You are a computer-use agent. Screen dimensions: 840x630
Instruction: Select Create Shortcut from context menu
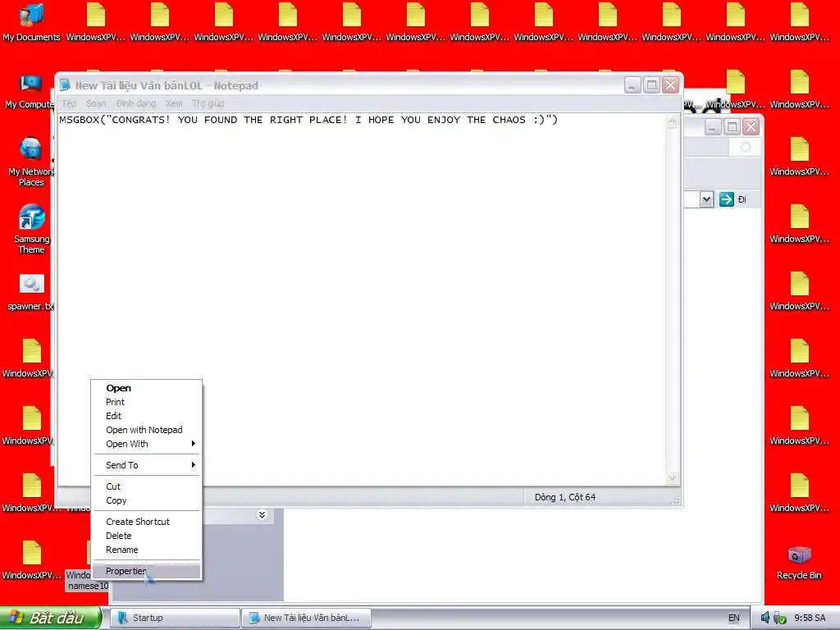[146, 522]
